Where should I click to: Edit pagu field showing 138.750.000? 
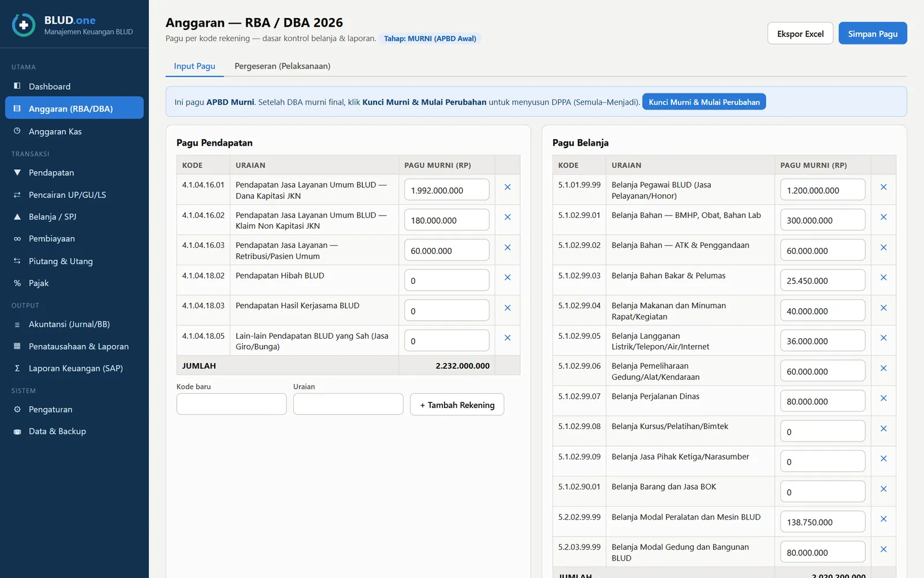[823, 522]
